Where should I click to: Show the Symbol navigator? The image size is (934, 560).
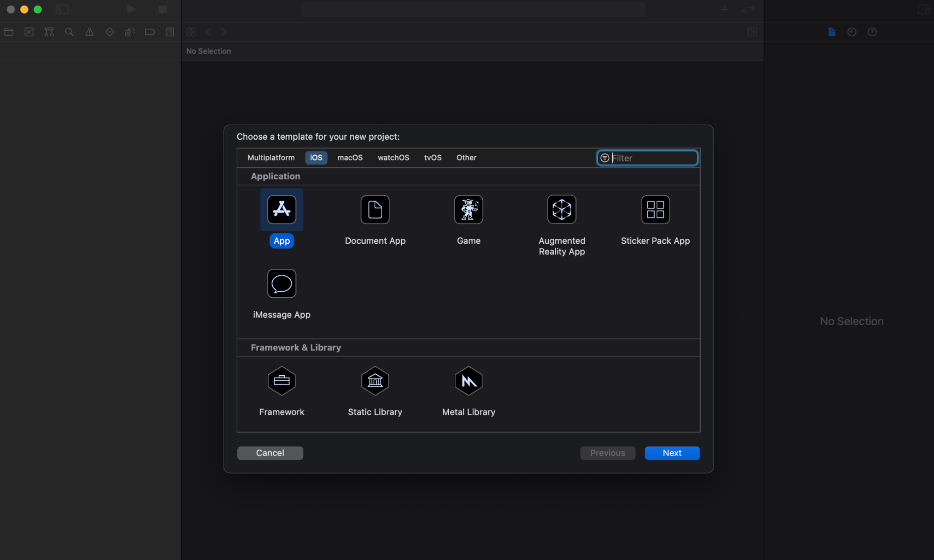(x=49, y=32)
